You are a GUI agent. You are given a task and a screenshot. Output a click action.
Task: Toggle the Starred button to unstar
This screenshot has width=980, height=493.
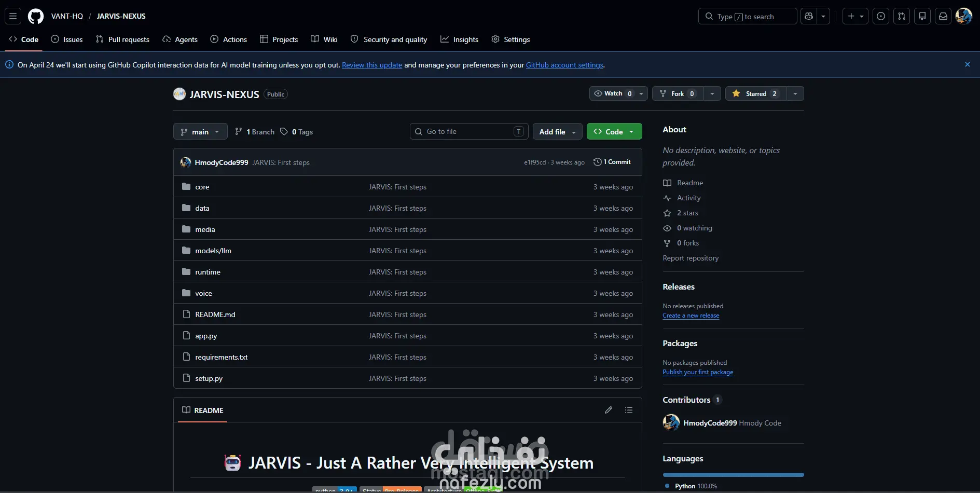[756, 93]
